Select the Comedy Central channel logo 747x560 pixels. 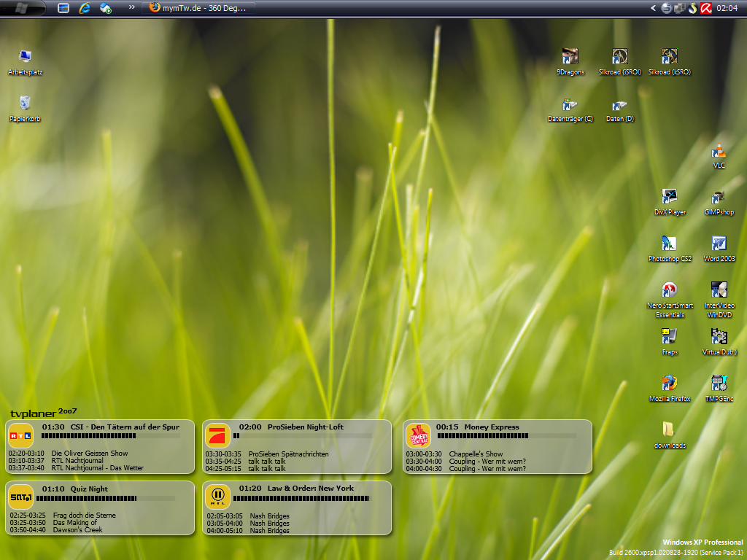(x=418, y=435)
